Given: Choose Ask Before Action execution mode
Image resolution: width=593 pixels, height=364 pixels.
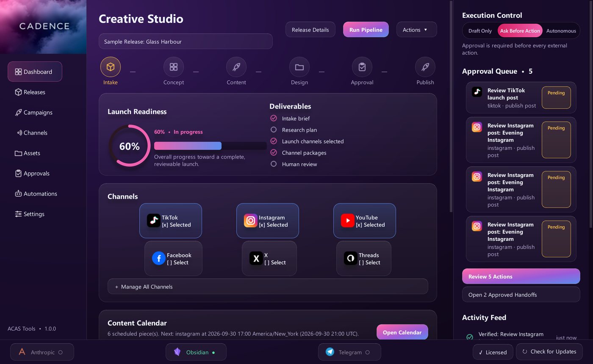Looking at the screenshot, I should click(520, 30).
